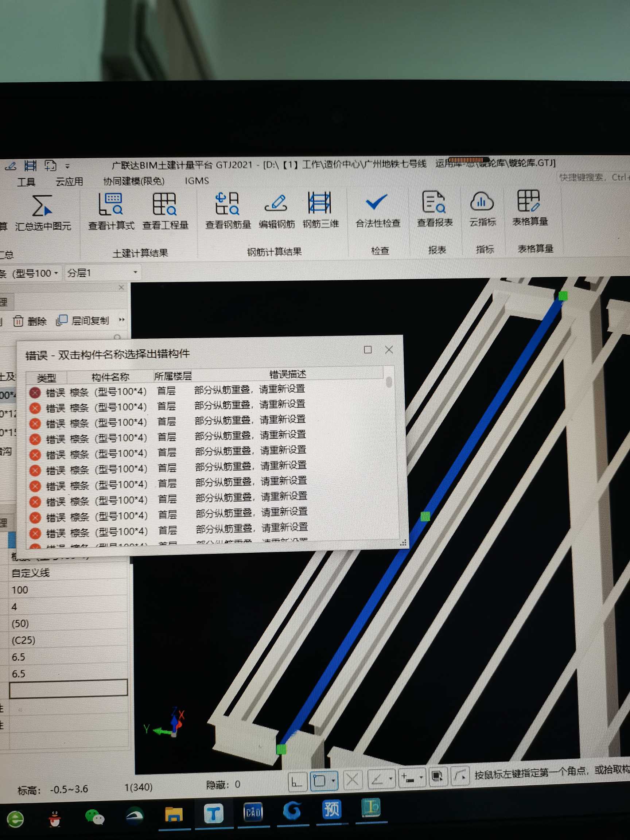Expand more tools chevron after 层间复制
The height and width of the screenshot is (840, 630).
coord(121,320)
